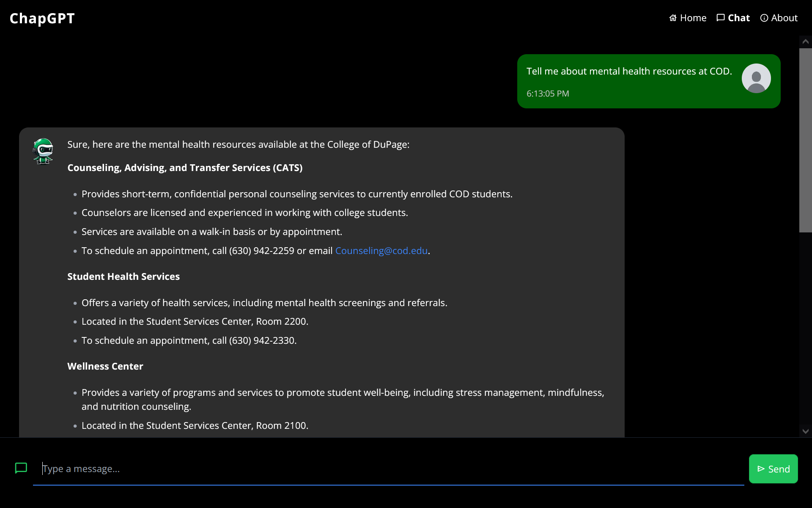Click the Student Health Services heading
Screen dimensions: 812x508
point(123,276)
